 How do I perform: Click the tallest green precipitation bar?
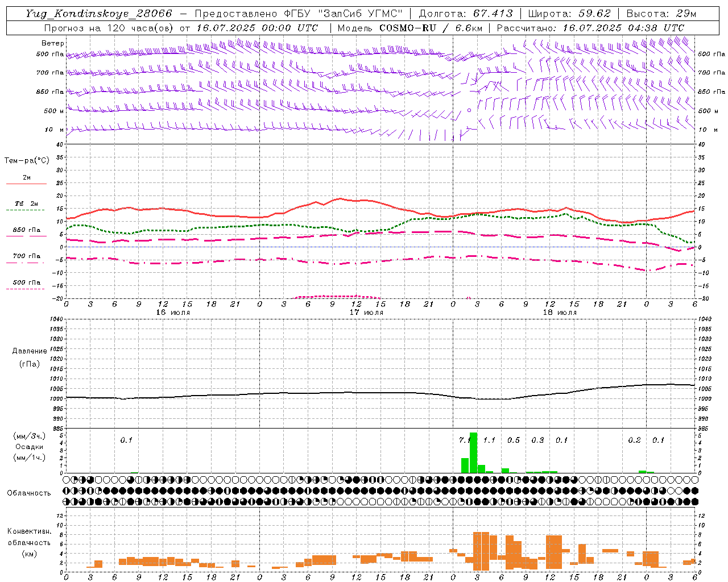(x=473, y=452)
